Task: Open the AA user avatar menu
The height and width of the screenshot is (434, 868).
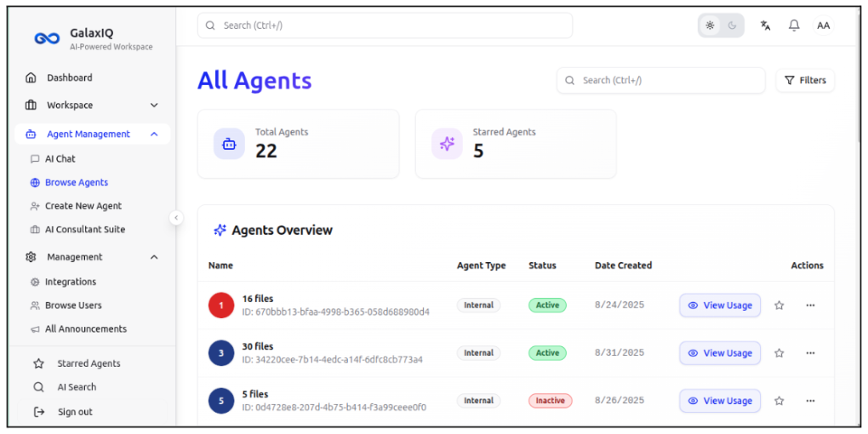Action: point(823,26)
